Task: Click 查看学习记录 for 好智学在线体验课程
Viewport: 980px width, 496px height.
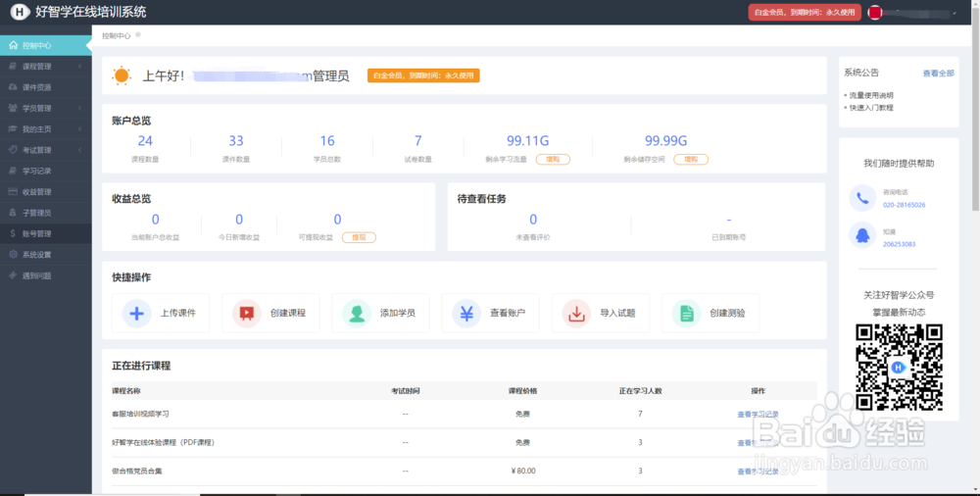Action: pyautogui.click(x=759, y=443)
